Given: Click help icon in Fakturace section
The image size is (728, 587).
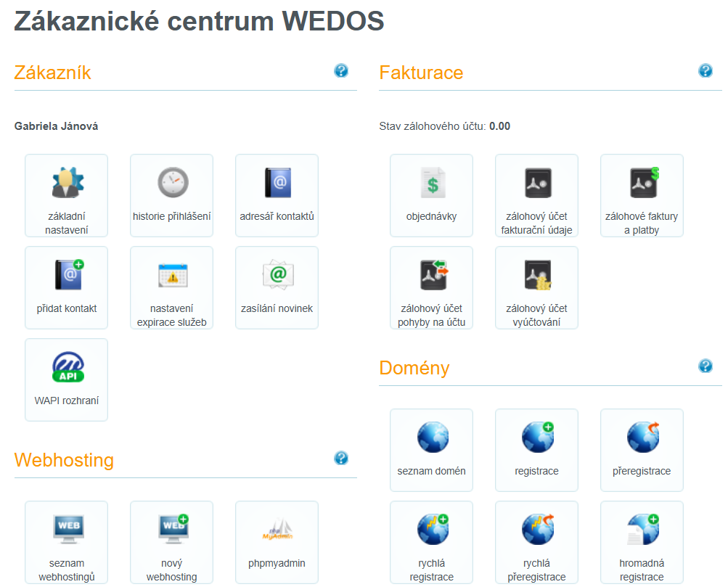Looking at the screenshot, I should 705,70.
